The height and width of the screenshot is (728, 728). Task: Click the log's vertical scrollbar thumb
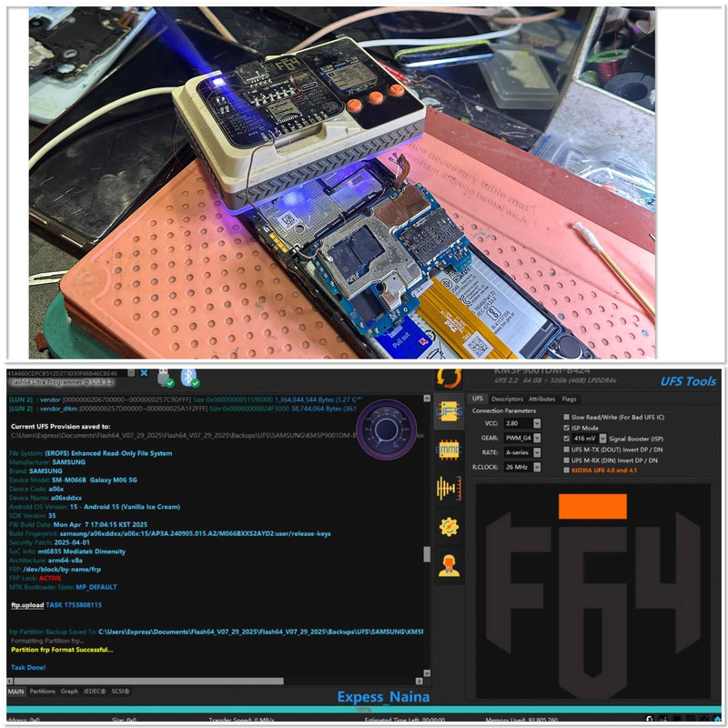(x=427, y=554)
